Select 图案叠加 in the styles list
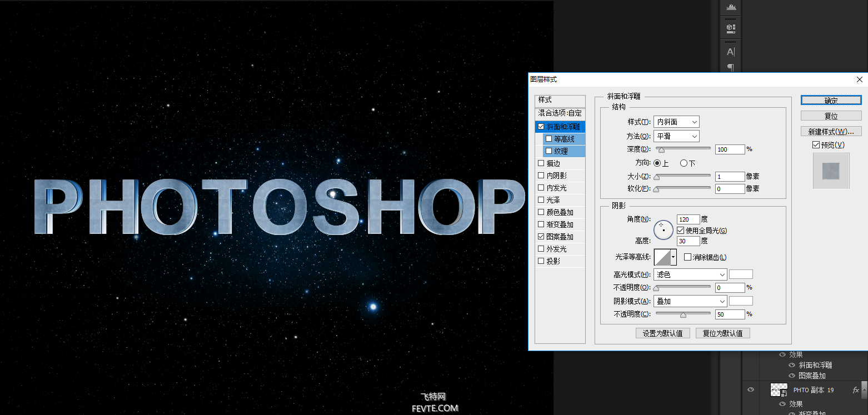This screenshot has height=415, width=868. tap(560, 237)
